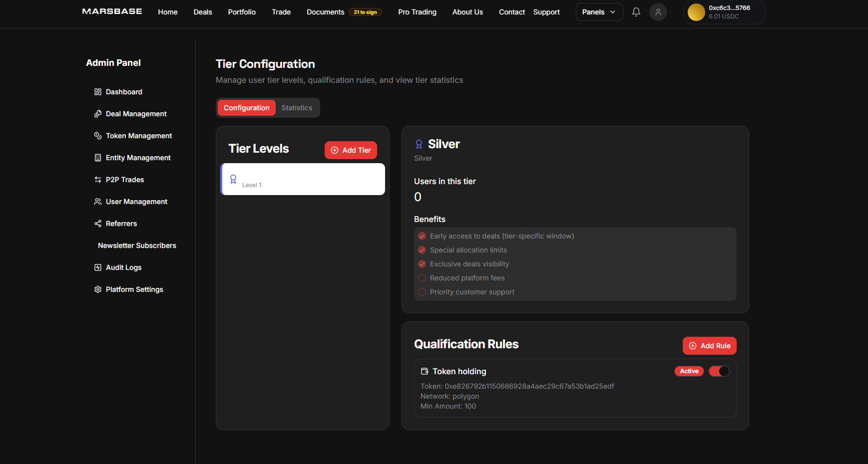Screen dimensions: 868x464
Task: Click the notification bell icon
Action: click(x=636, y=12)
